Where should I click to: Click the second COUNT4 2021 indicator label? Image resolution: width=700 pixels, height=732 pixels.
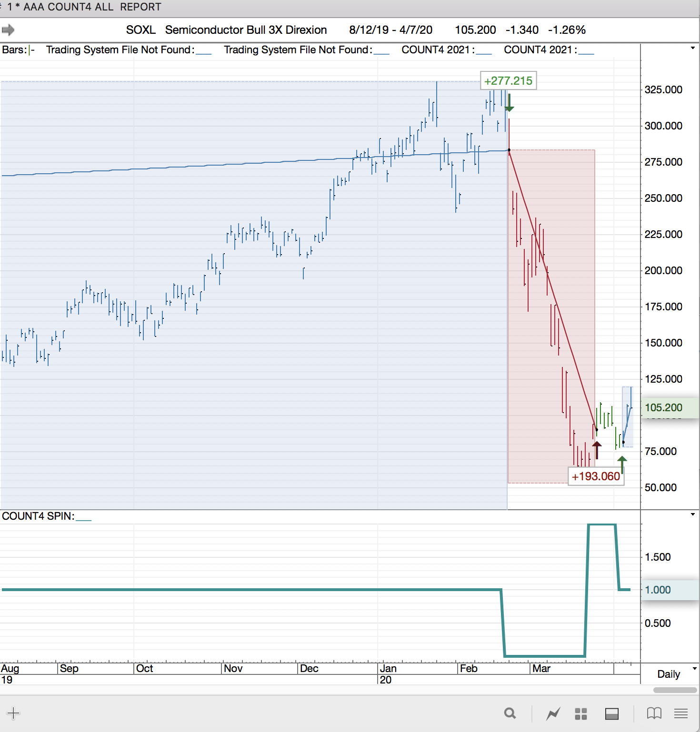pyautogui.click(x=549, y=50)
